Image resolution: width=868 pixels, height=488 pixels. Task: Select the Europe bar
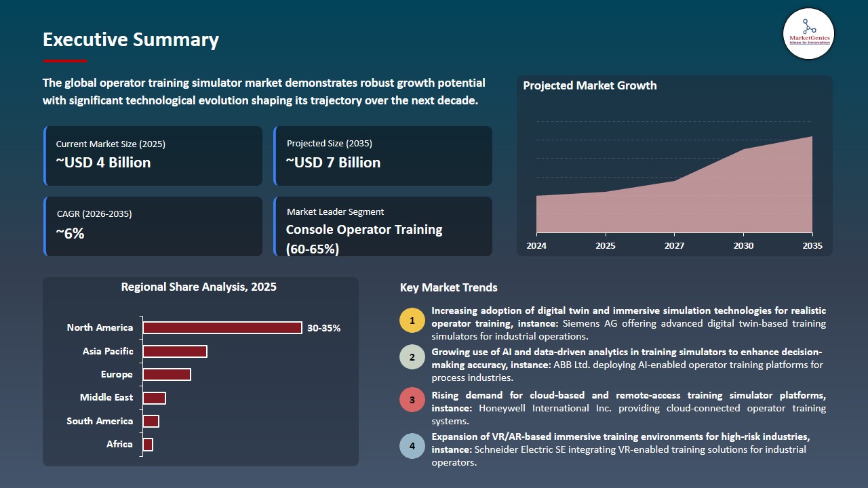pos(167,375)
